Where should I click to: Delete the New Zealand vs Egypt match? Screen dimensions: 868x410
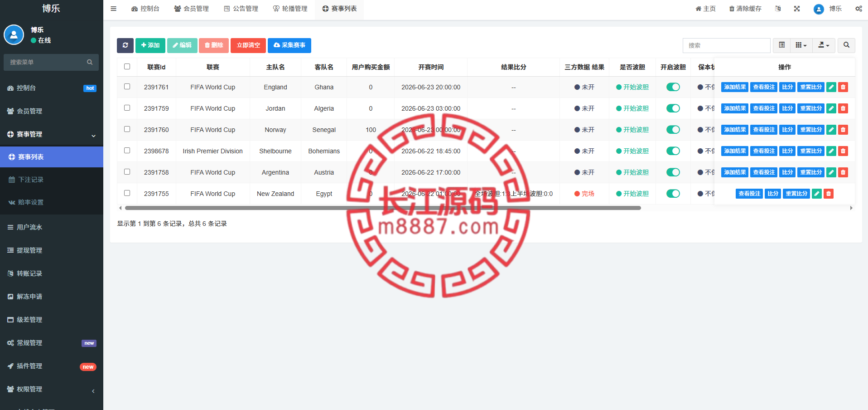829,194
